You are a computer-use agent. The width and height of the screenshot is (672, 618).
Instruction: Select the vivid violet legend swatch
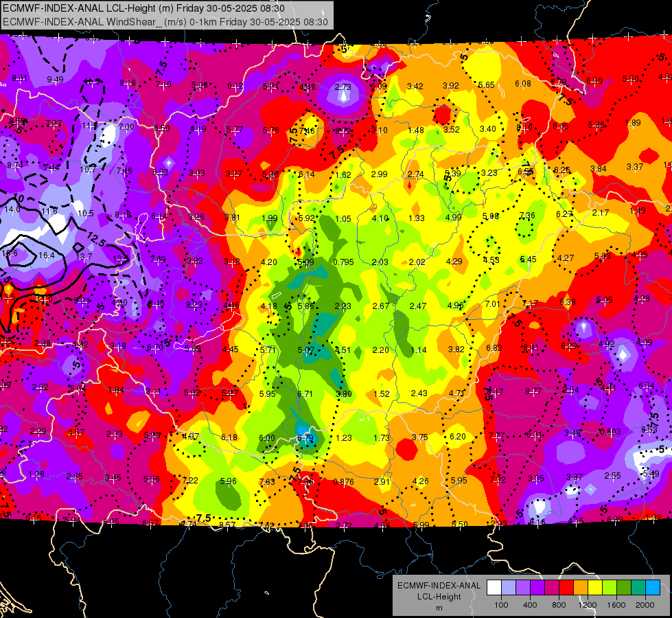pos(537,588)
